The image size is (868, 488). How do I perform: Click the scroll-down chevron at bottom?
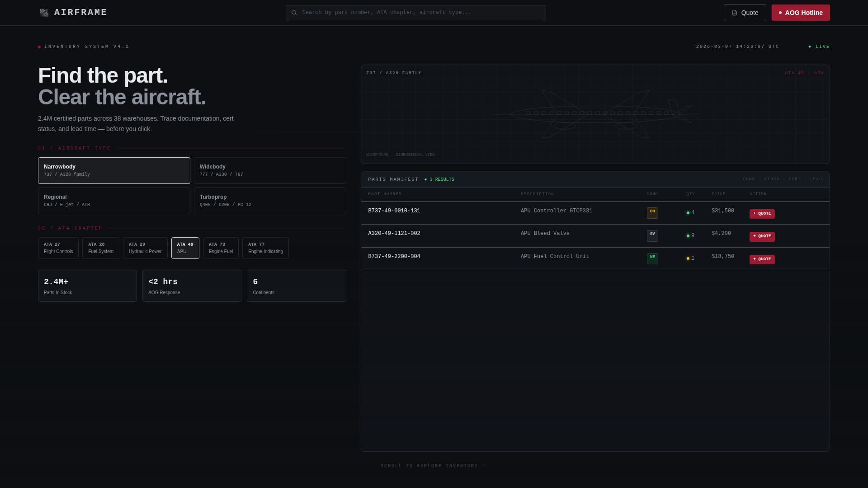(x=485, y=465)
